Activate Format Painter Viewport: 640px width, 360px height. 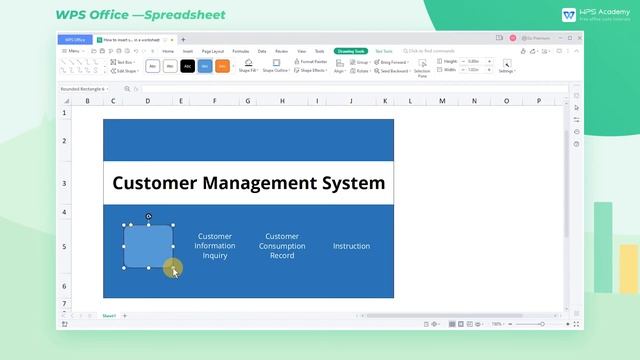click(x=311, y=62)
